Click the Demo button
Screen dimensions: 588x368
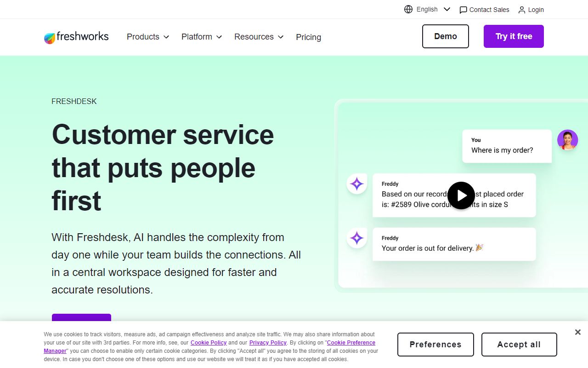(x=445, y=36)
